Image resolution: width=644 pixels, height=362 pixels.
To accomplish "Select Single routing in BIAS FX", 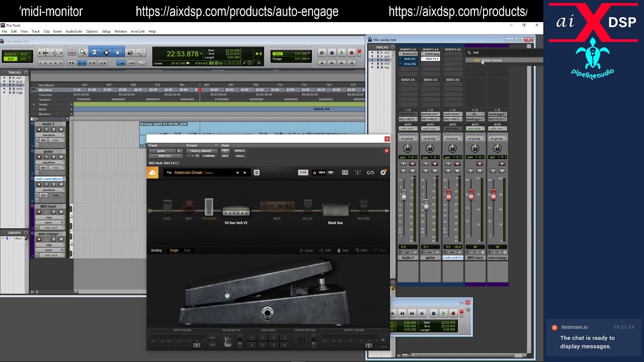I will coord(174,250).
